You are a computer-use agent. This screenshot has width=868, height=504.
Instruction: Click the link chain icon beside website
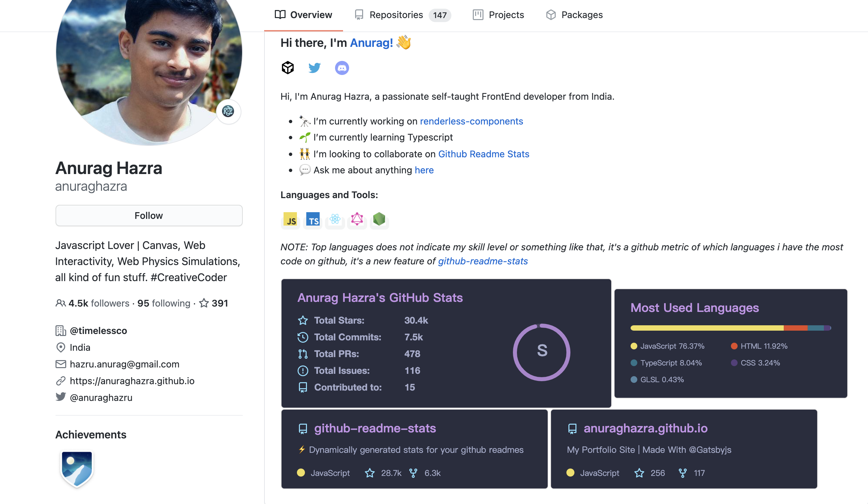click(x=61, y=381)
